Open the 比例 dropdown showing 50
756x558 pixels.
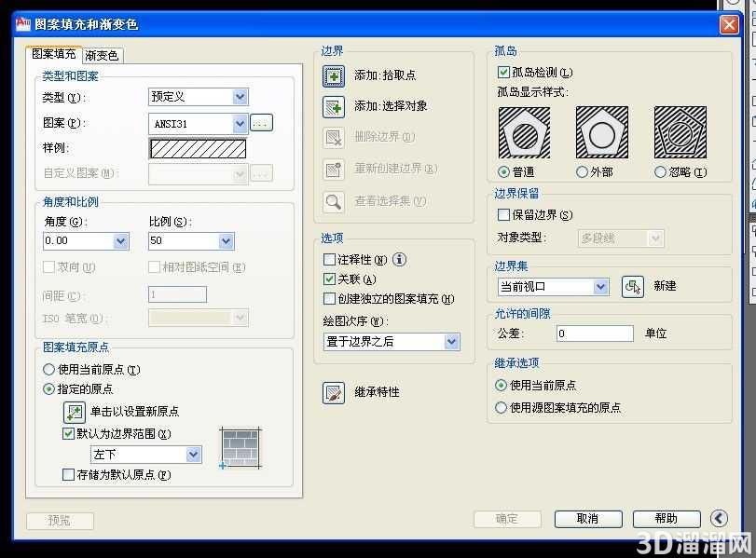(x=191, y=241)
